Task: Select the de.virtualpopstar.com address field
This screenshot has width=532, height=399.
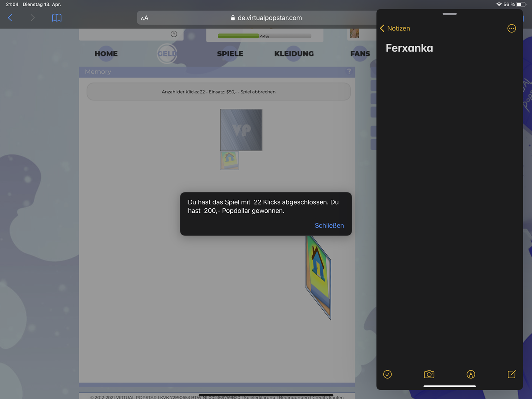Action: tap(266, 18)
